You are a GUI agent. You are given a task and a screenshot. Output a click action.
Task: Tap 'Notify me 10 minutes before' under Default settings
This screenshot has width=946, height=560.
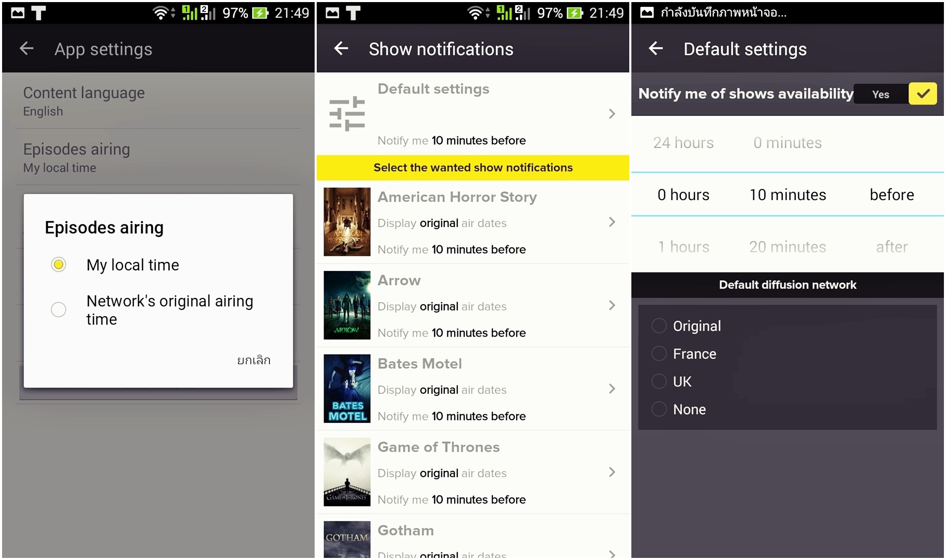coord(452,141)
